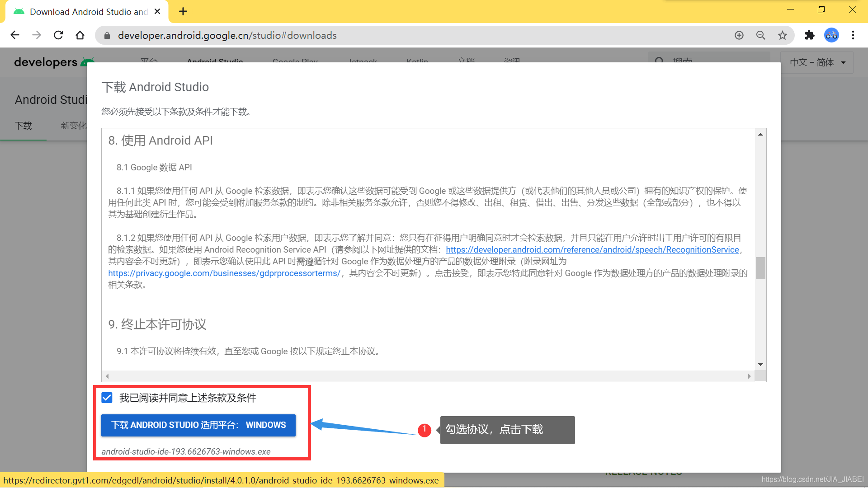Go back to the previous page
868x488 pixels.
(x=15, y=35)
